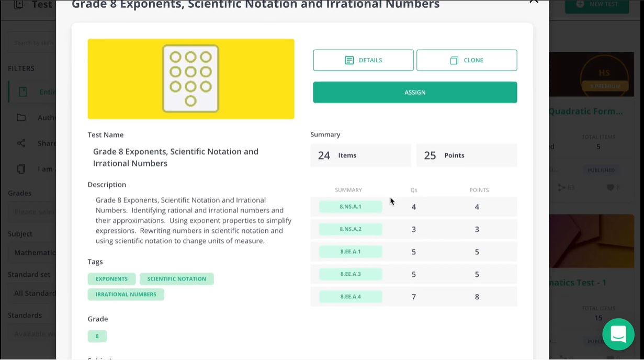Select the IRRATIONAL NUMBERS tag
Screen dimensions: 644x360
pos(126,295)
